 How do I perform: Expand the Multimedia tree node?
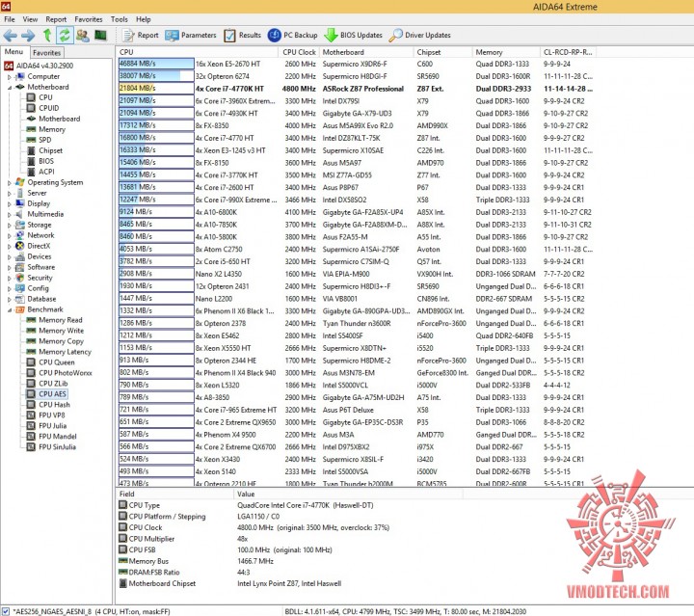(10, 214)
